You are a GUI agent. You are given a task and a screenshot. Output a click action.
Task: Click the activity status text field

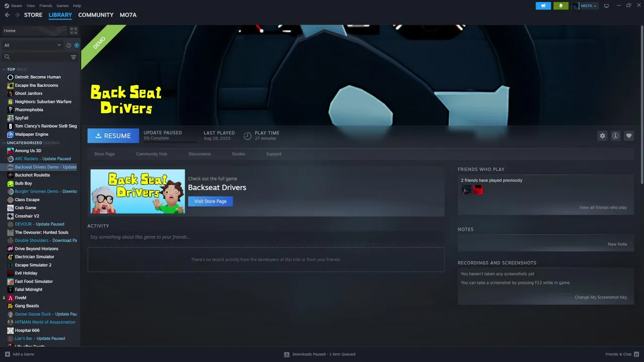[266, 237]
